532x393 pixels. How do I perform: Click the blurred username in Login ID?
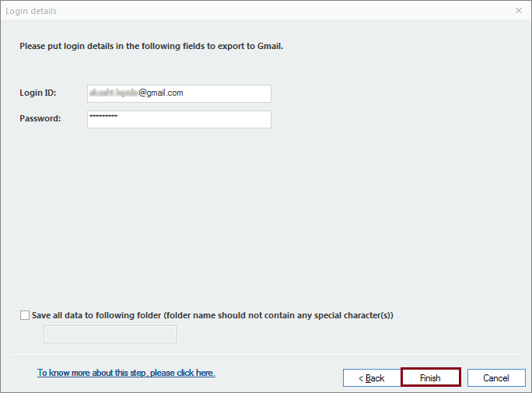pyautogui.click(x=114, y=93)
